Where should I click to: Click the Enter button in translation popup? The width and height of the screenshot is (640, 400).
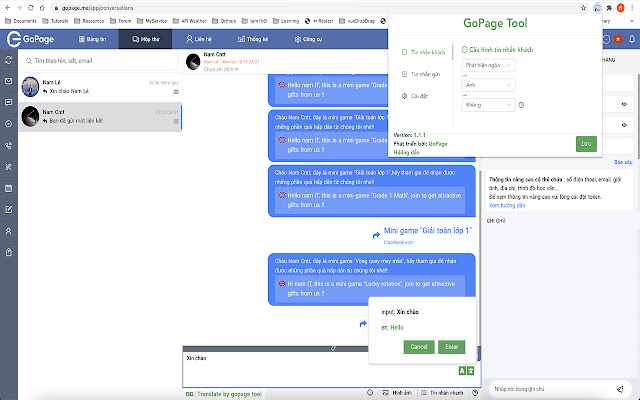point(451,347)
